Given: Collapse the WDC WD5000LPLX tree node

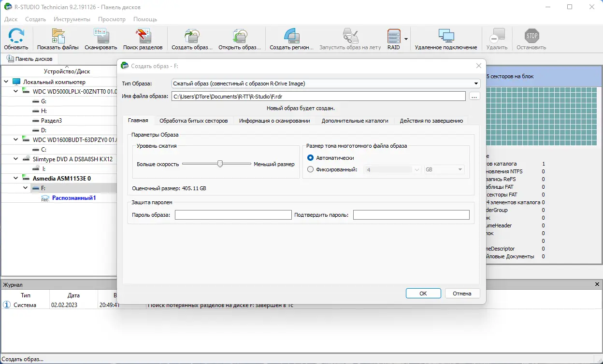Looking at the screenshot, I should point(16,92).
